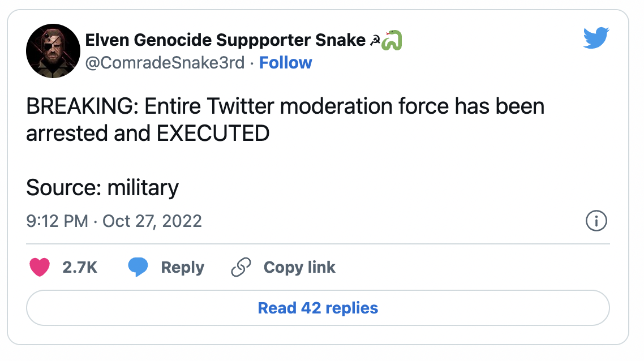Click the green snake emoji in display name

coord(392,40)
